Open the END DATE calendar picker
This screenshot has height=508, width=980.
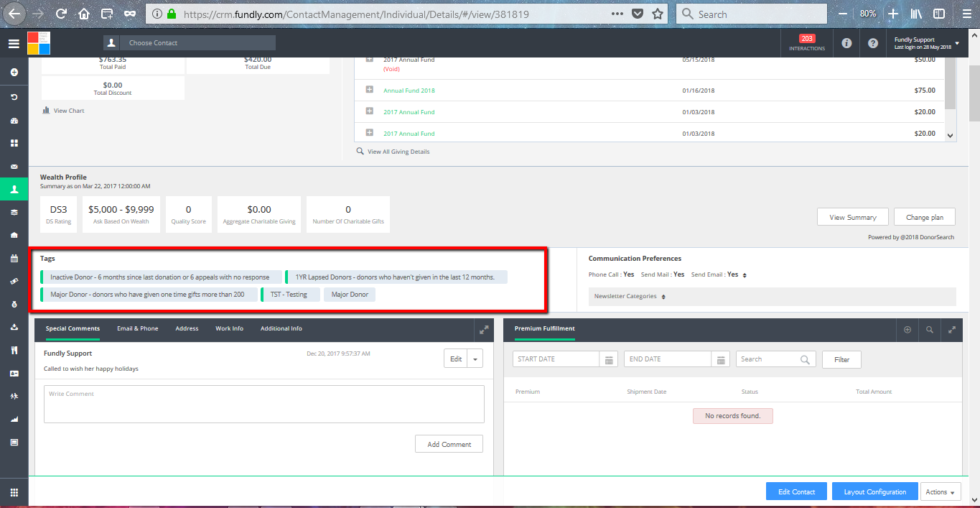721,359
